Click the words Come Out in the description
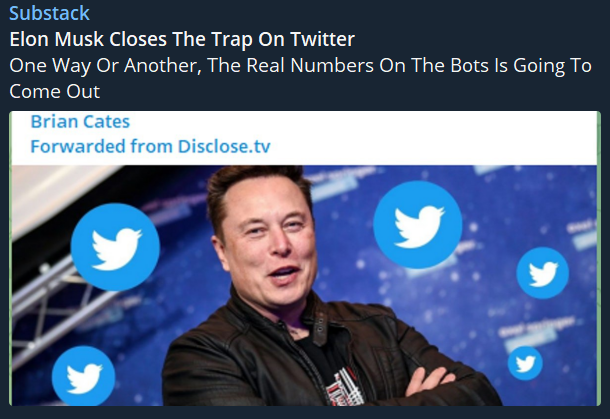The height and width of the screenshot is (419, 610). click(55, 92)
